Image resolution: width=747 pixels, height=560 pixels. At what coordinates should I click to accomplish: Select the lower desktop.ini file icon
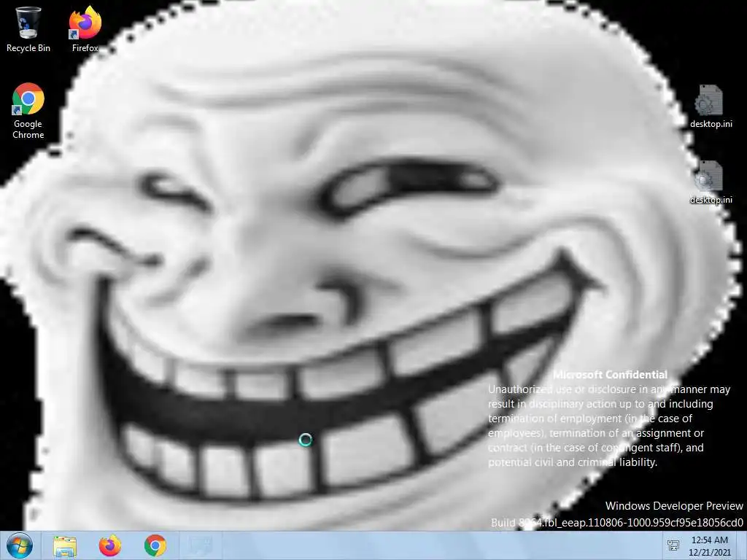711,183
